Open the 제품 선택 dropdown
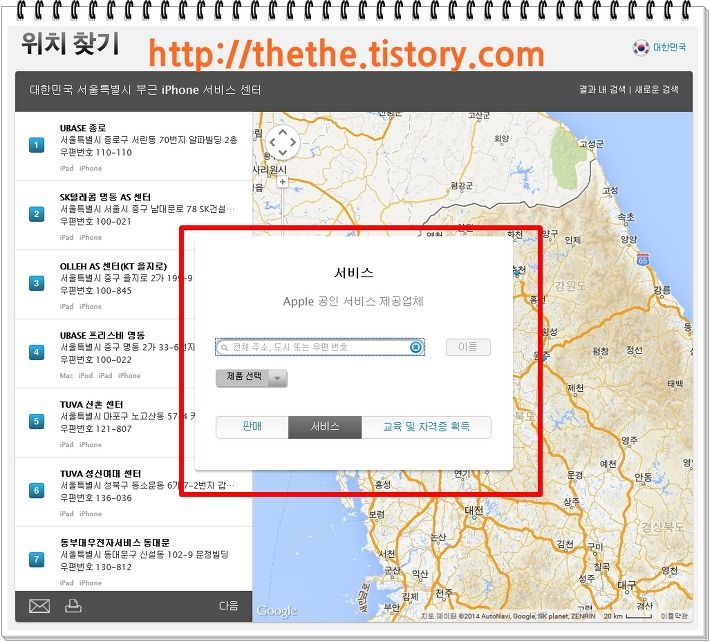The image size is (710, 642). click(x=251, y=378)
